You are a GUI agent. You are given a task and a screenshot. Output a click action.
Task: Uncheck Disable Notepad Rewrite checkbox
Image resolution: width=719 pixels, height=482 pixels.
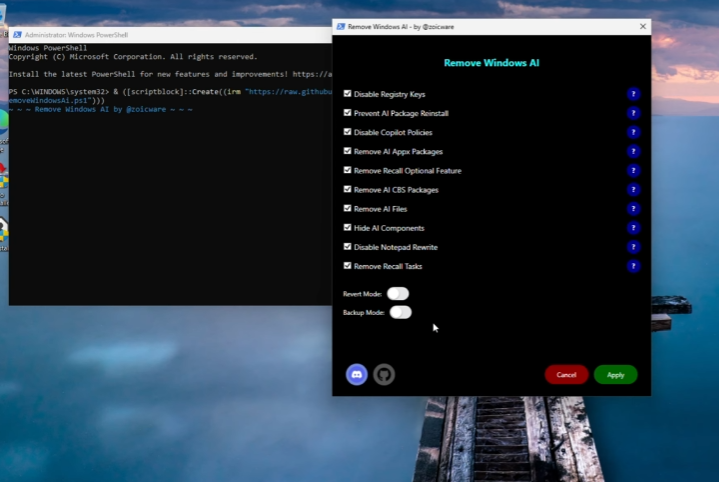tap(347, 247)
